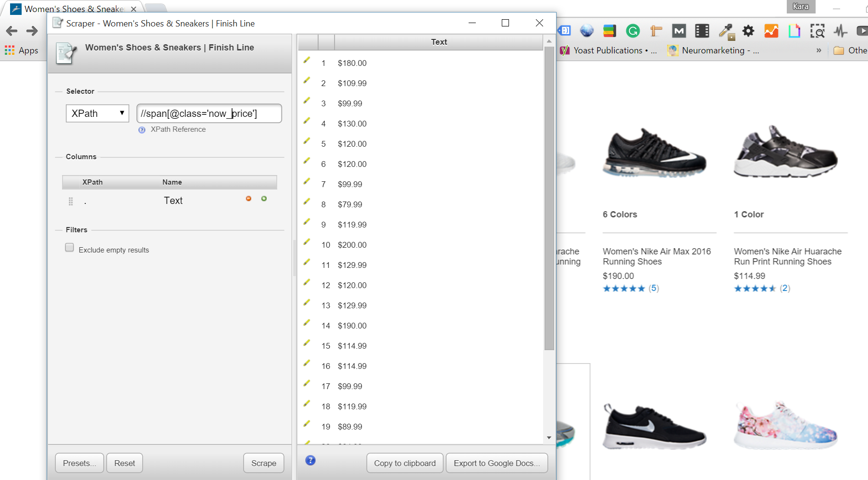Image resolution: width=868 pixels, height=480 pixels.
Task: Select result row 14 value $190.00
Action: [352, 326]
